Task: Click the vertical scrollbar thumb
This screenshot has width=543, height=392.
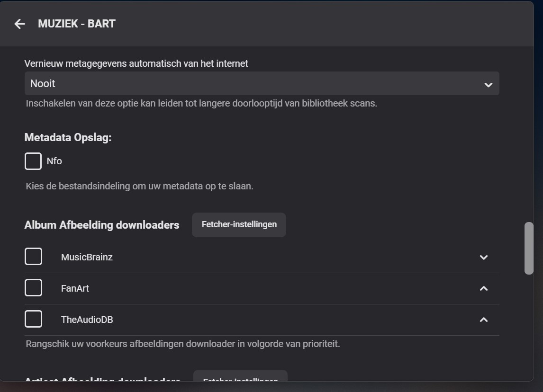Action: (x=529, y=248)
